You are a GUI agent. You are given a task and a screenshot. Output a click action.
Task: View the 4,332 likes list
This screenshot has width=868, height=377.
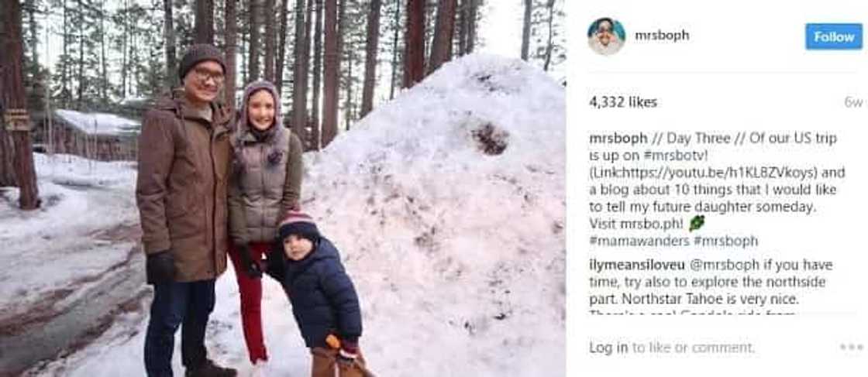point(623,102)
